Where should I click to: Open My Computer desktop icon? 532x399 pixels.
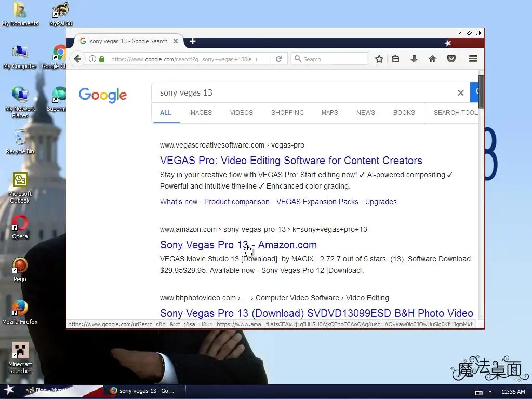point(20,57)
